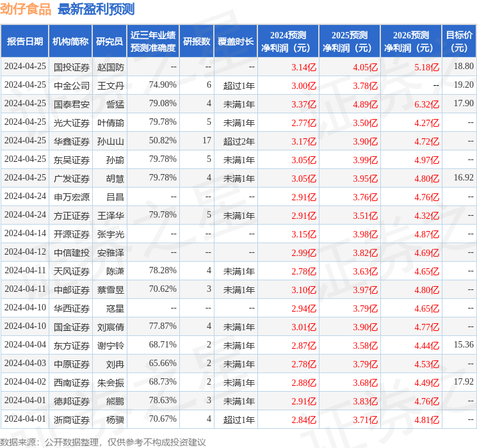
Task: Click analyst name 寇星
Action: (x=115, y=308)
